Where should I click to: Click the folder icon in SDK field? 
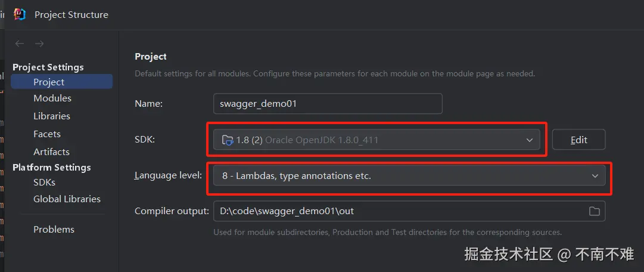coord(227,140)
